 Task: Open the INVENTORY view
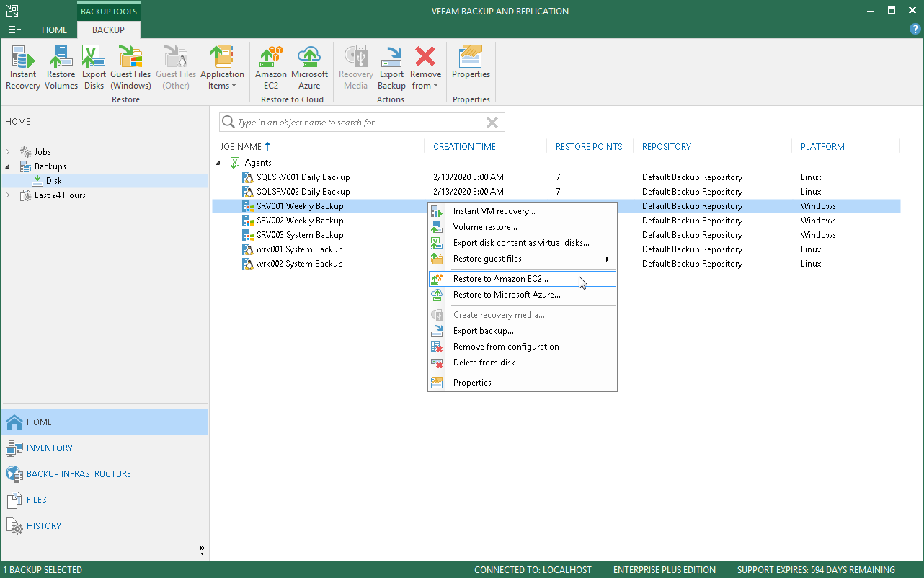(x=105, y=448)
